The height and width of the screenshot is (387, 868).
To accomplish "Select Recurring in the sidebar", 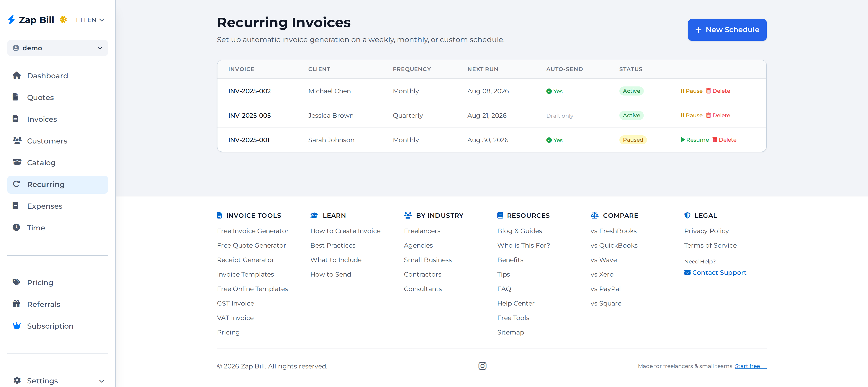I will (58, 184).
